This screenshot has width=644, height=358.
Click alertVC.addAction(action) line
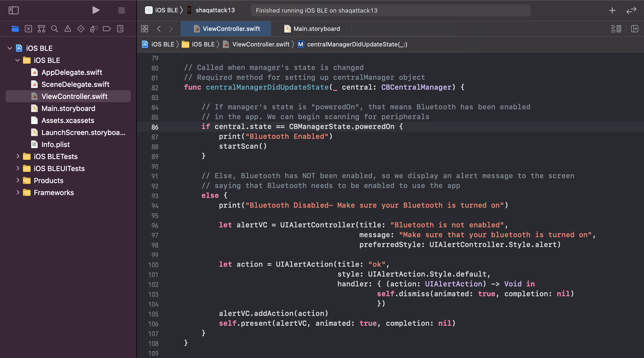(x=274, y=313)
